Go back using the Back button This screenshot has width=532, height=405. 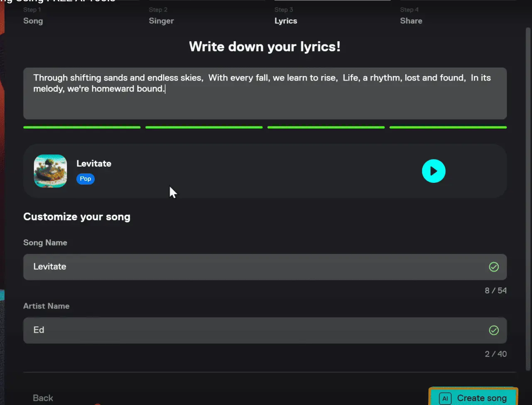[43, 398]
